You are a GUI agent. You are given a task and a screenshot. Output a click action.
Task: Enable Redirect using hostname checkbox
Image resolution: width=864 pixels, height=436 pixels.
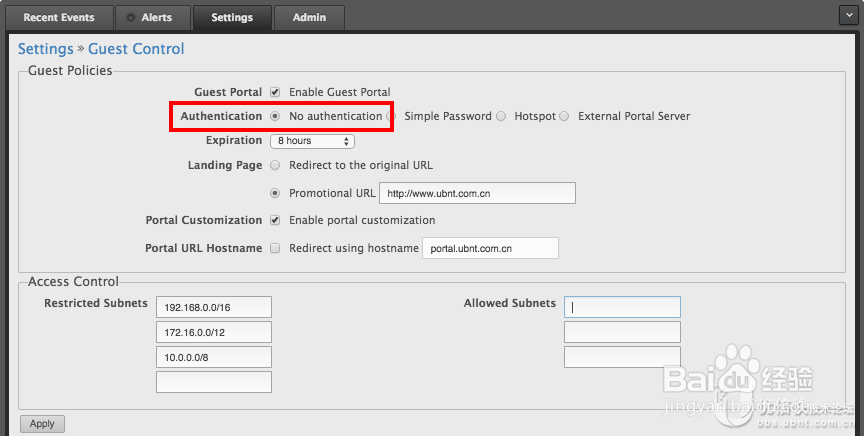275,248
